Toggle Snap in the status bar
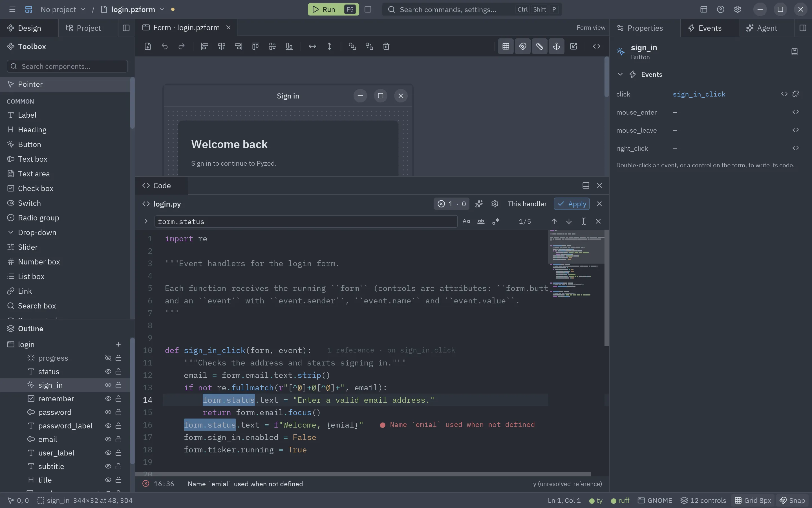Image resolution: width=812 pixels, height=508 pixels. [792, 501]
